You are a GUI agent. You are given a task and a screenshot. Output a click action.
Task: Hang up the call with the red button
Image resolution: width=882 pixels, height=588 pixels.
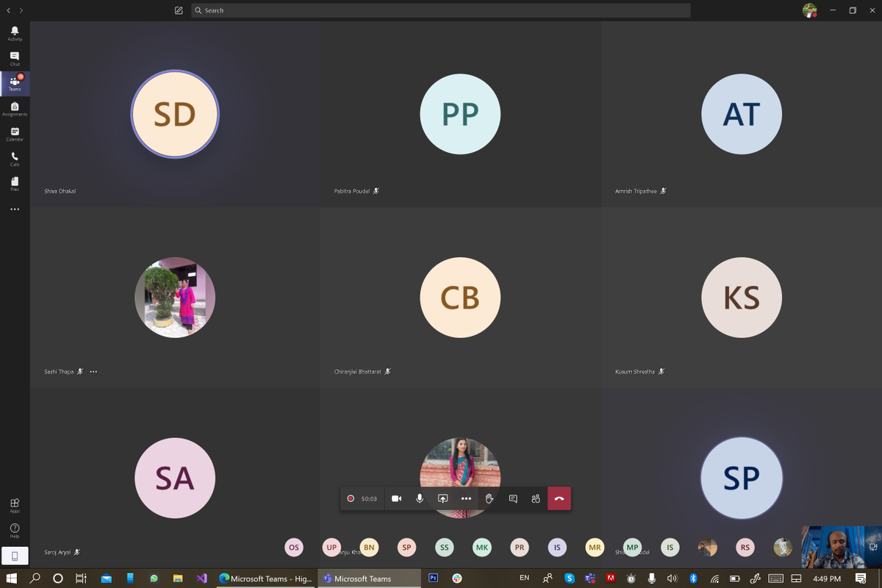click(559, 498)
